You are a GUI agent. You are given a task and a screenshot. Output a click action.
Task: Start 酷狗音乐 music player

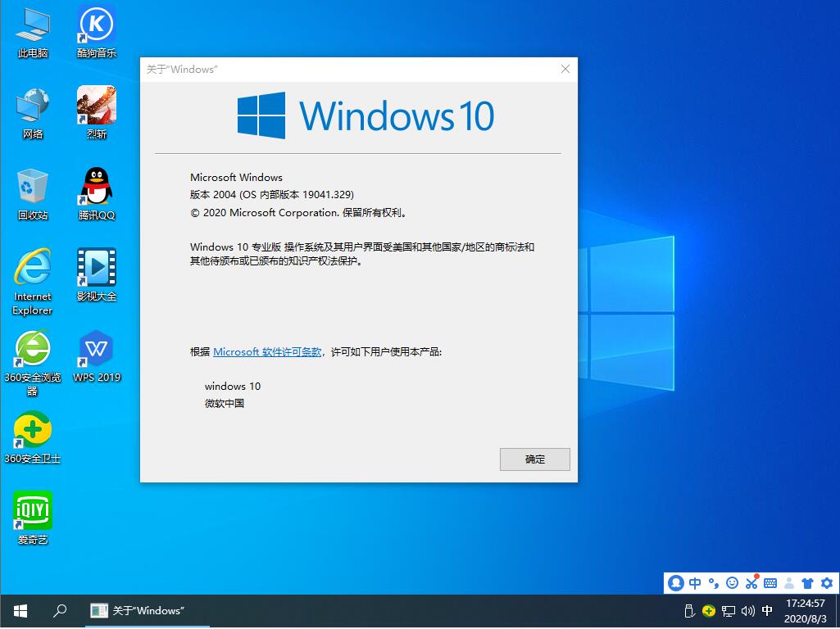click(x=96, y=25)
